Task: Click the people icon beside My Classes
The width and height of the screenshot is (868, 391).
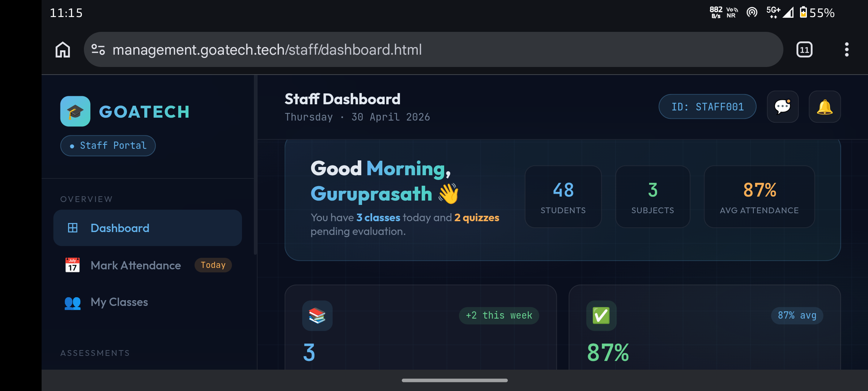Action: tap(72, 303)
